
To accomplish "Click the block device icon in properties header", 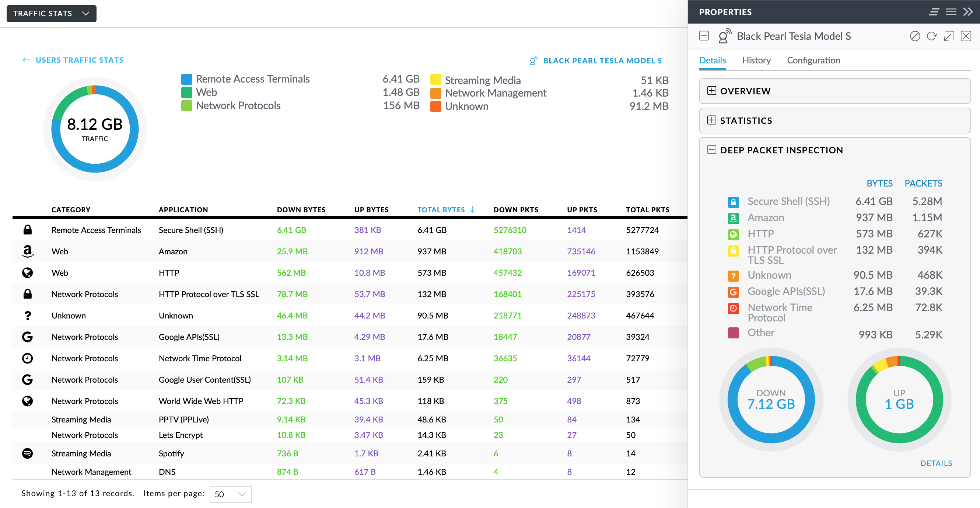I will 915,36.
